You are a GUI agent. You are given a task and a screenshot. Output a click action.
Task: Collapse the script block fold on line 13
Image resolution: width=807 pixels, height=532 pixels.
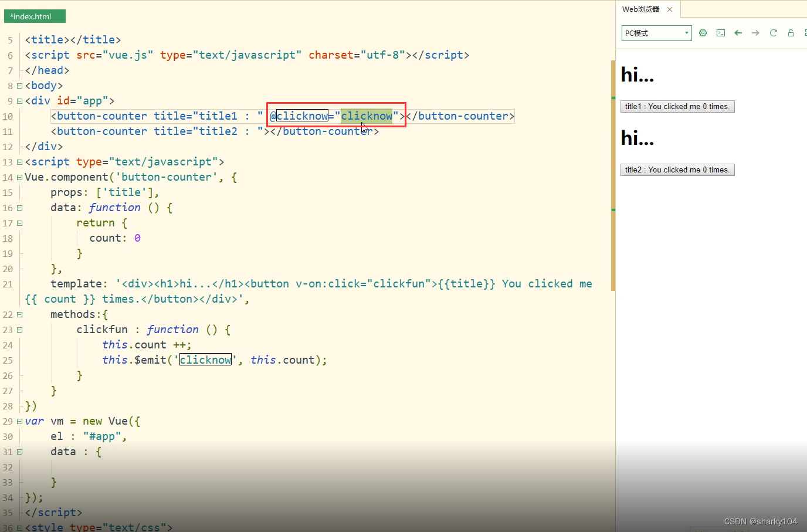[x=19, y=162]
